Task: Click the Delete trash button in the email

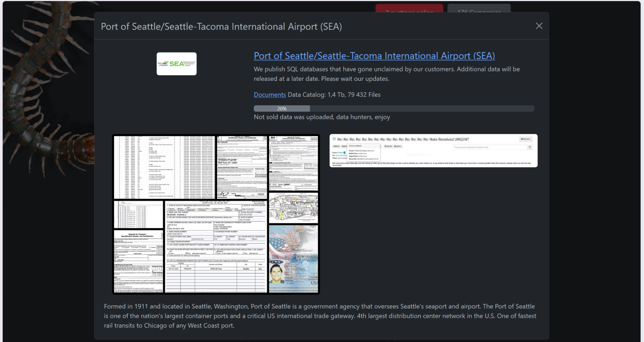Action: [x=388, y=146]
